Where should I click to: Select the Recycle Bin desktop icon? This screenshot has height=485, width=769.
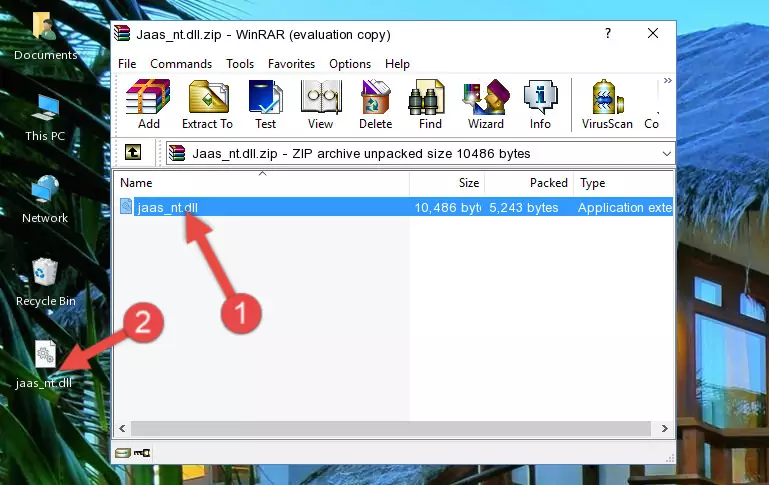pos(46,282)
